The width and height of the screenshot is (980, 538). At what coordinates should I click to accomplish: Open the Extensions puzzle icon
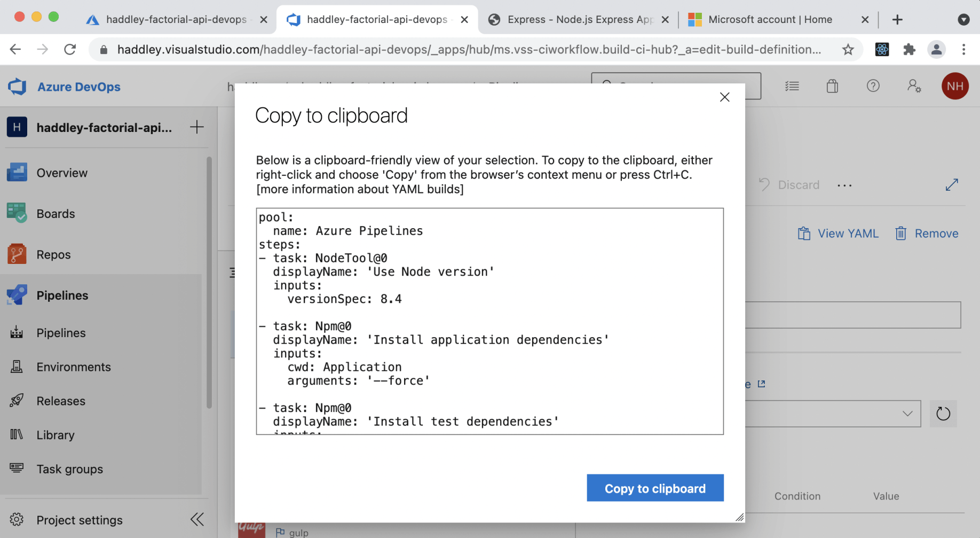pos(909,50)
